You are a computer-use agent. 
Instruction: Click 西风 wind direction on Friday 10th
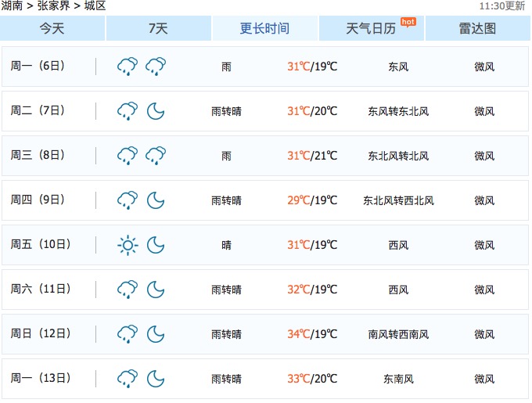click(x=399, y=245)
